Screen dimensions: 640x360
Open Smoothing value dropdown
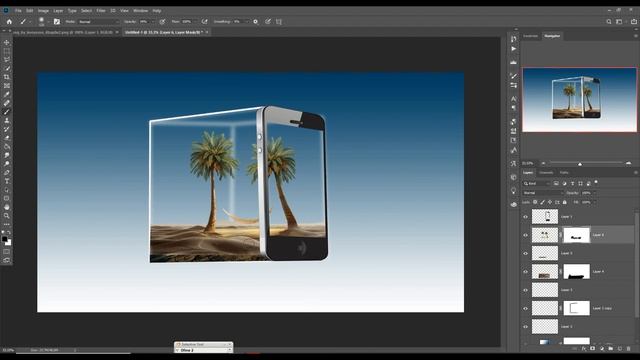click(247, 22)
